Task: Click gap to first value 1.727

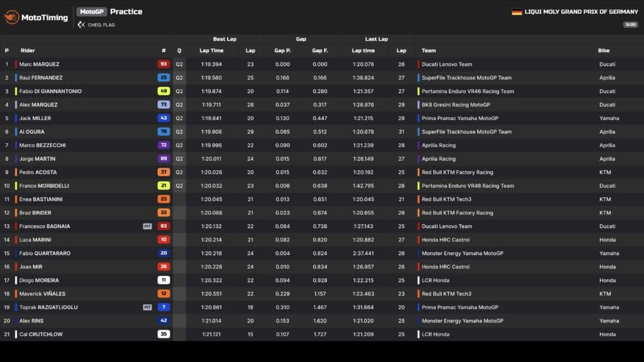Action: point(320,334)
